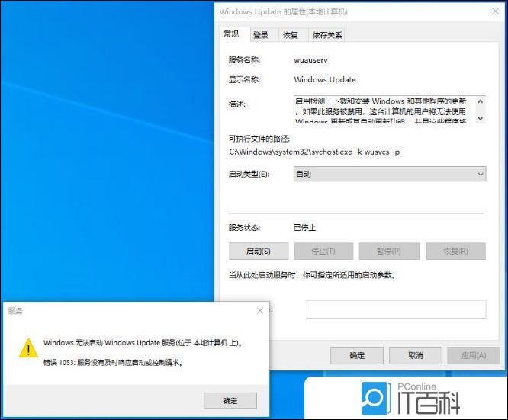Click the 'Windows 无法启动 Windows Update 服务' message
Image resolution: width=508 pixels, height=420 pixels.
pos(143,342)
